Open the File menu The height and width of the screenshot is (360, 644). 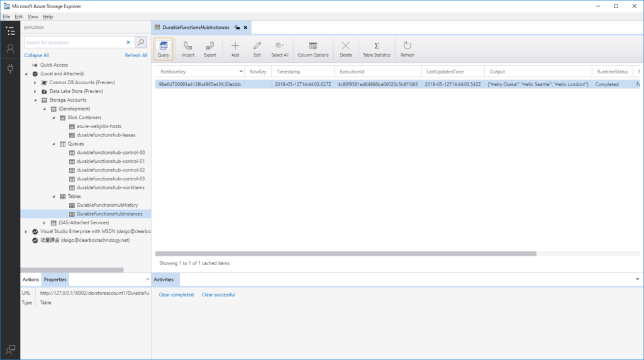(6, 17)
